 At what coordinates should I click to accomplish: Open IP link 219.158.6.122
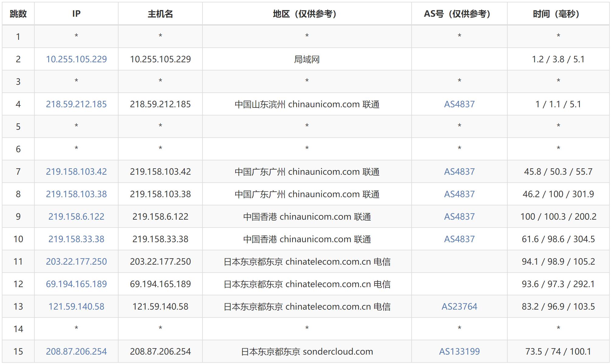(76, 216)
